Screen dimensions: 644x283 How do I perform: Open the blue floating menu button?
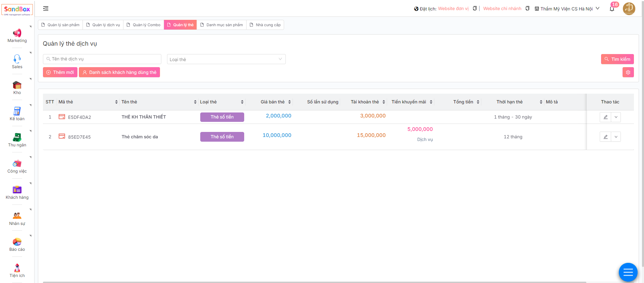(628, 272)
